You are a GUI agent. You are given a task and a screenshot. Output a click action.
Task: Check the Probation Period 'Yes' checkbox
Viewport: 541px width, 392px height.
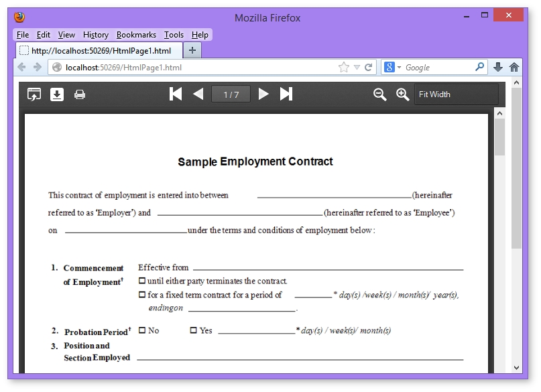tap(193, 330)
